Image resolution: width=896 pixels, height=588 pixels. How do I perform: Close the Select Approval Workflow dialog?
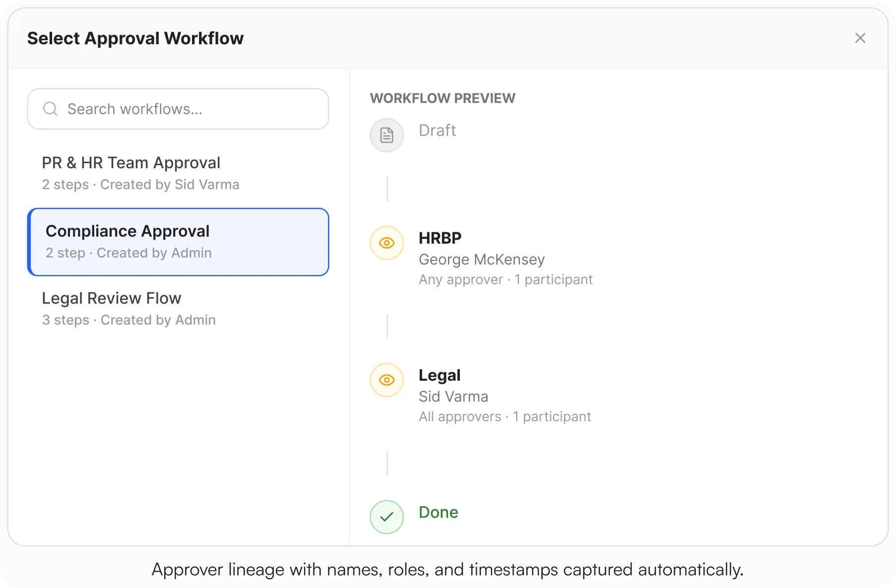click(x=860, y=38)
